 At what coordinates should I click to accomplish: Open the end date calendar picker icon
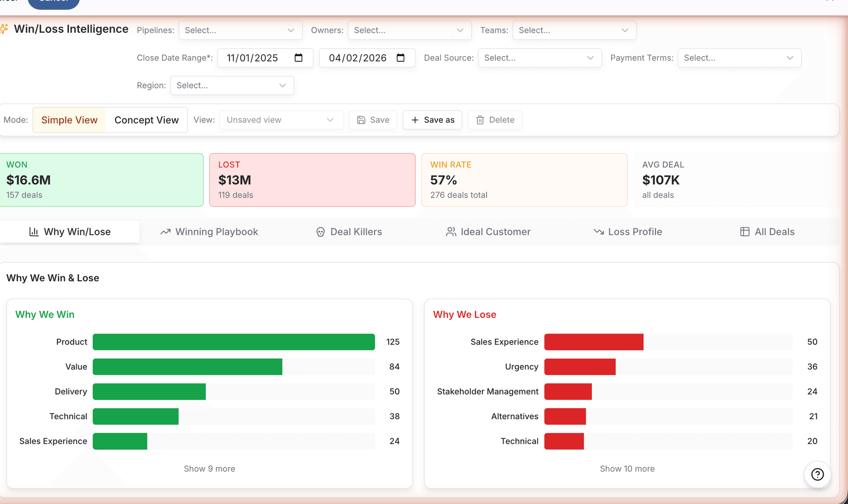pyautogui.click(x=401, y=58)
